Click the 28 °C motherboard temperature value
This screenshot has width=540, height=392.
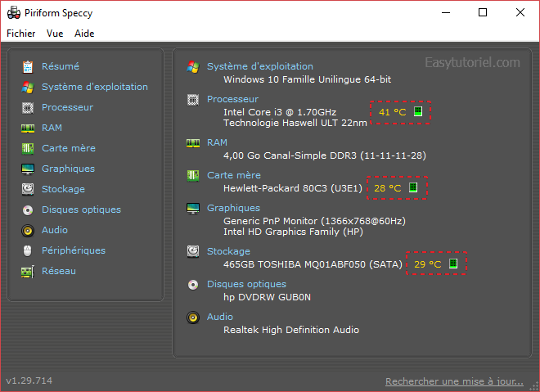click(388, 188)
